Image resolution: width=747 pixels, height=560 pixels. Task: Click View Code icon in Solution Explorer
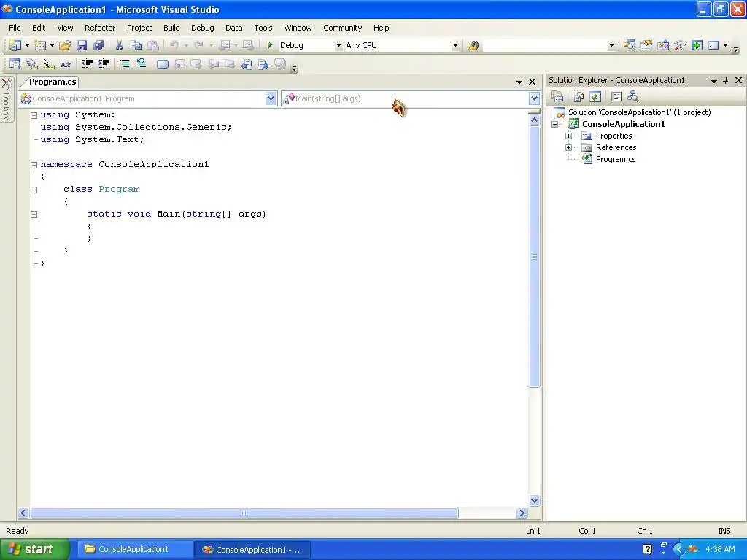coord(616,97)
